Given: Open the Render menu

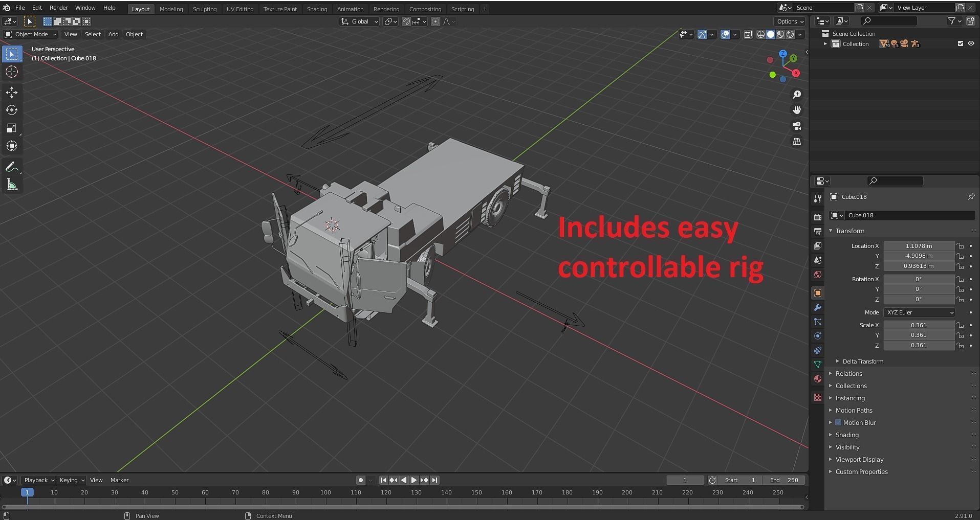Looking at the screenshot, I should point(58,8).
